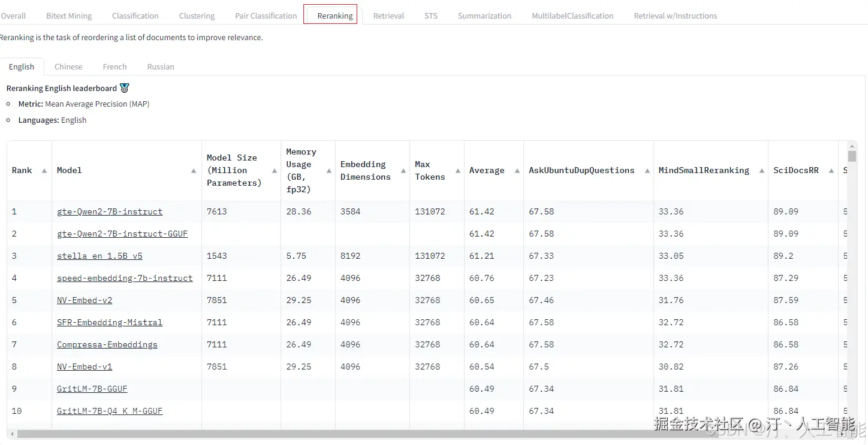This screenshot has height=445, width=868.
Task: Sort by Model column arrow
Action: pos(194,171)
